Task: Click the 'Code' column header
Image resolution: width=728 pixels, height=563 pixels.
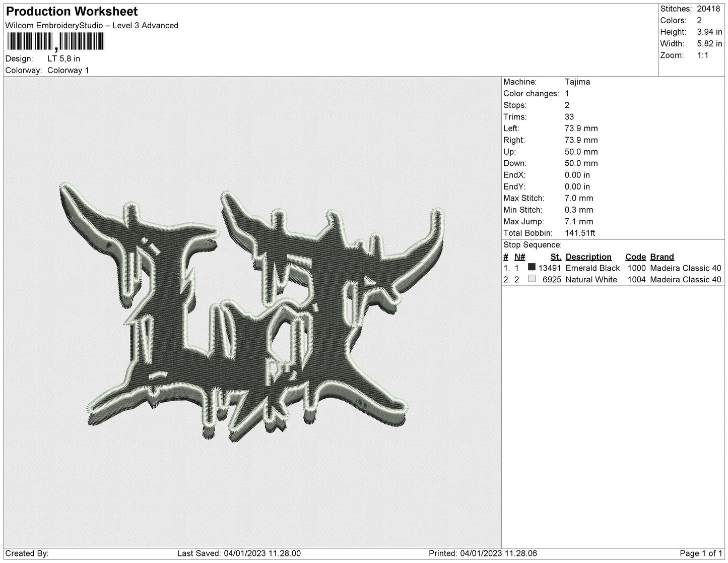Action: tap(635, 257)
